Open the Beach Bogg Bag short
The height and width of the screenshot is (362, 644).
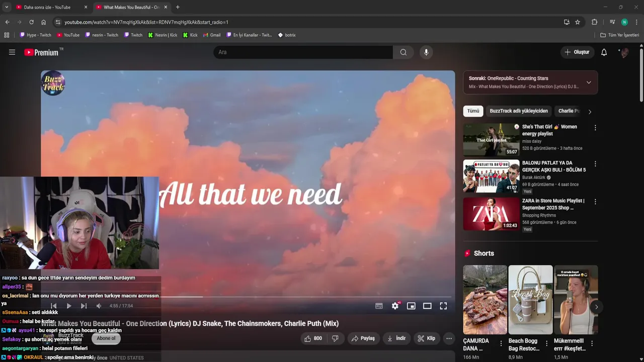(530, 300)
